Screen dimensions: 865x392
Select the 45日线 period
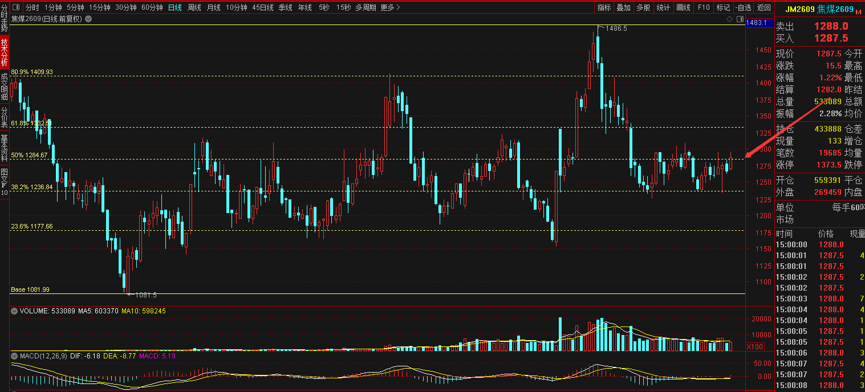click(263, 8)
